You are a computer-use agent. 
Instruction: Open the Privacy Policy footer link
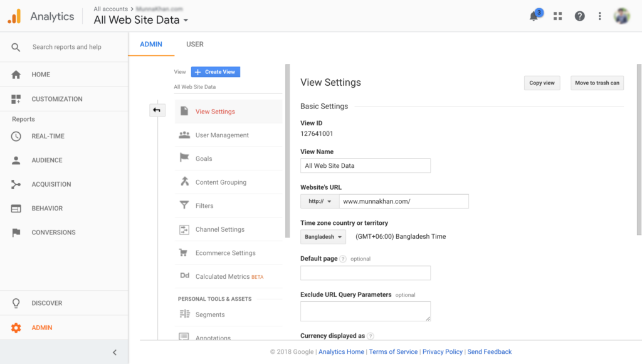point(443,352)
